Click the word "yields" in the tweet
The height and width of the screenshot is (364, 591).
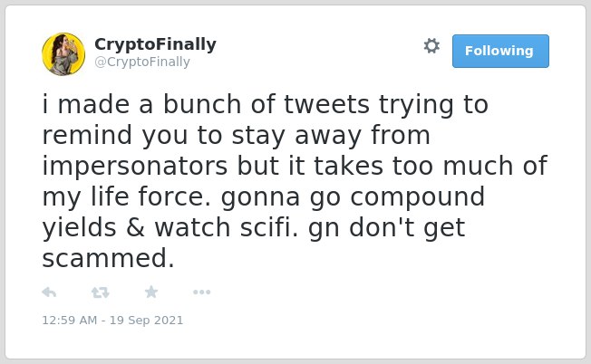(79, 228)
